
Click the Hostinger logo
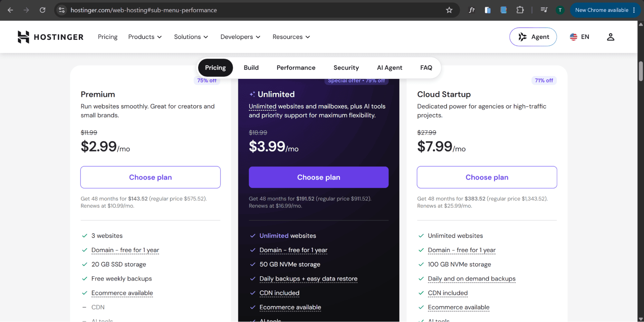[x=51, y=37]
